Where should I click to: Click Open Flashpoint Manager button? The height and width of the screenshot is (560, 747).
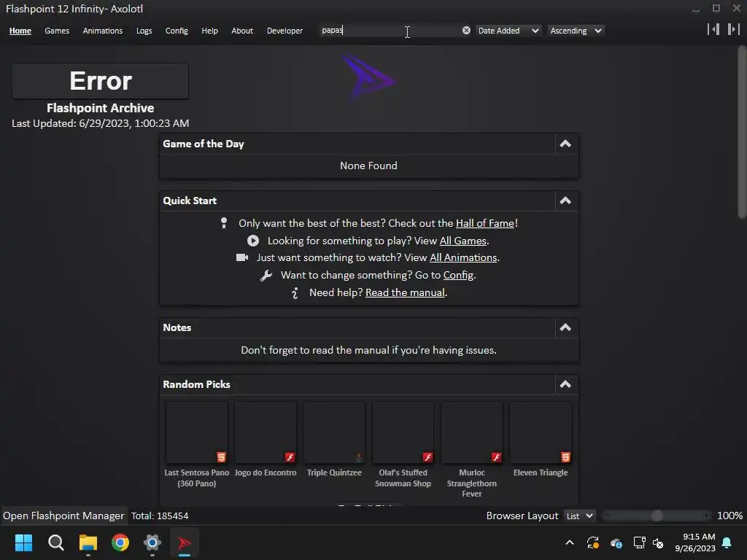point(63,516)
